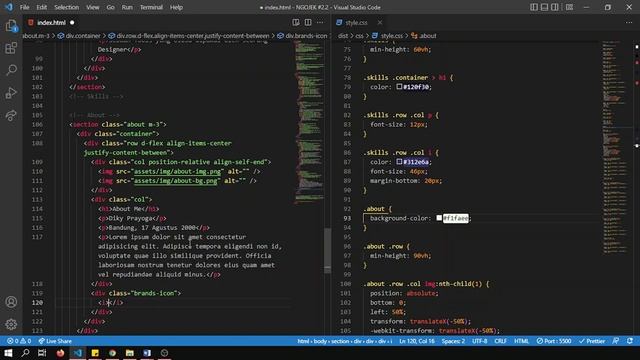
Task: Change indentation via Spaces: 2
Action: [453, 341]
